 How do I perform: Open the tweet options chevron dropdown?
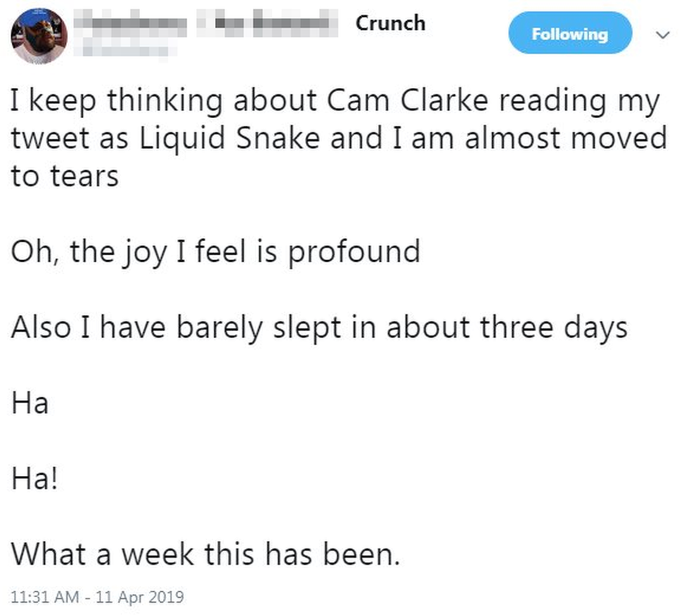(x=660, y=34)
